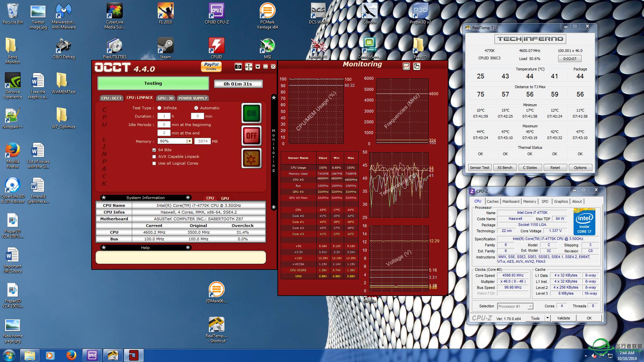Open Steam desktop shortcut
Screen dimensions: 644x362
(165, 48)
